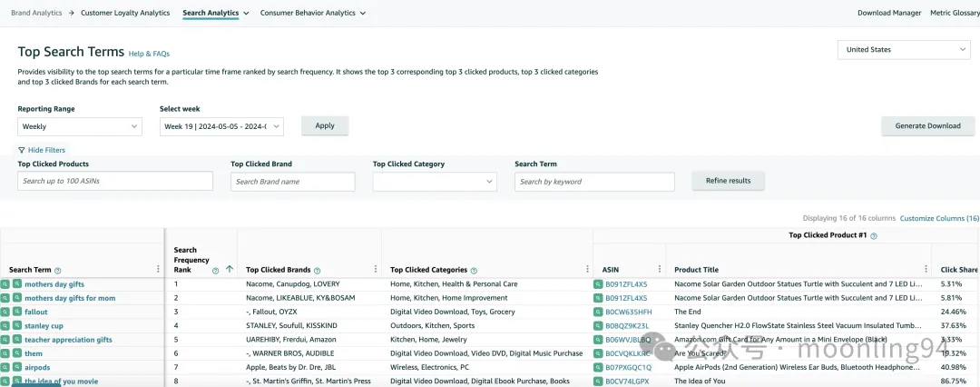Image resolution: width=980 pixels, height=387 pixels.
Task: Click the search icon beside ASIN B0CW63SHFH
Action: click(598, 312)
